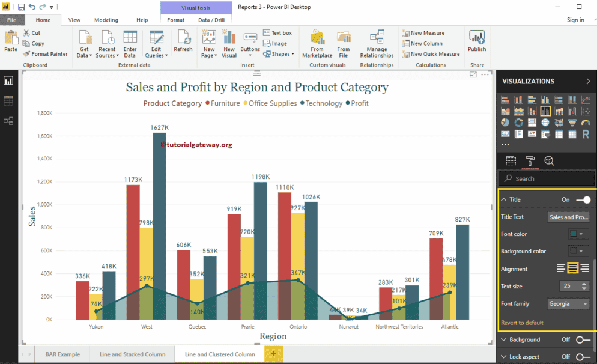Open the BAR Example page tab

(x=62, y=354)
